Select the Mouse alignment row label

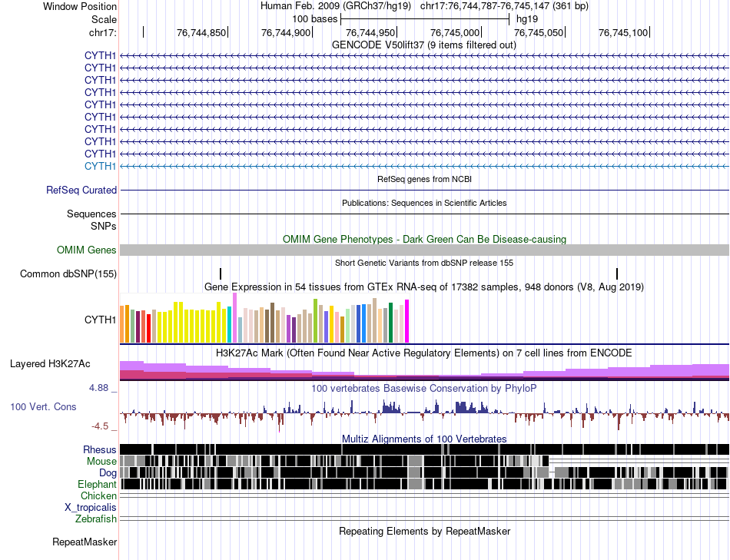(x=101, y=462)
